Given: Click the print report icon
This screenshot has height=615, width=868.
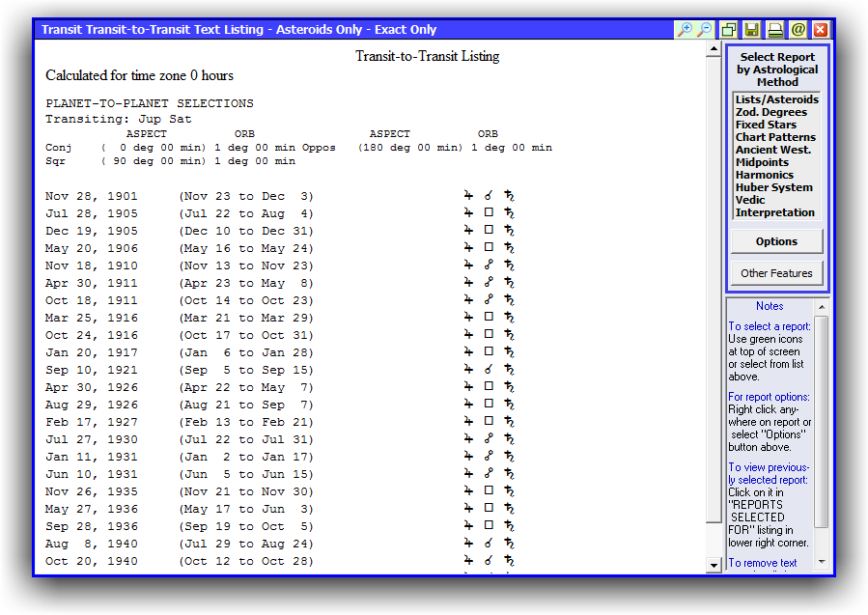Looking at the screenshot, I should (775, 29).
